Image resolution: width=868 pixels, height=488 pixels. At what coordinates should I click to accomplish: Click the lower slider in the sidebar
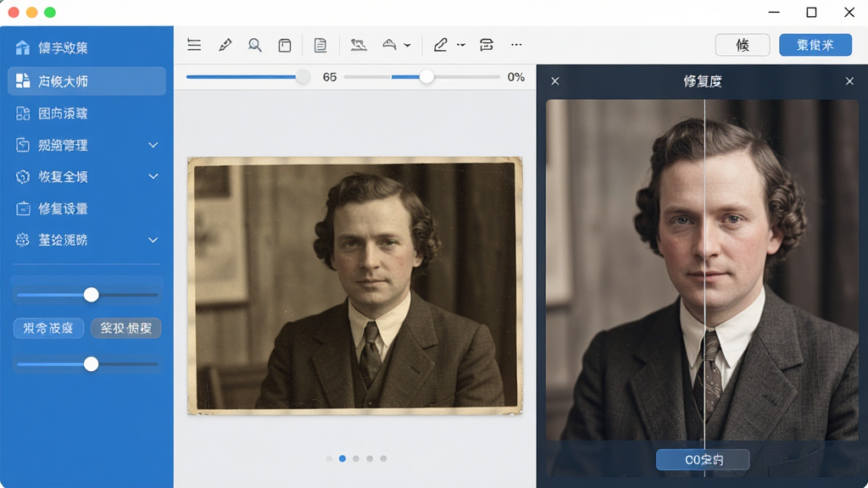[x=87, y=364]
